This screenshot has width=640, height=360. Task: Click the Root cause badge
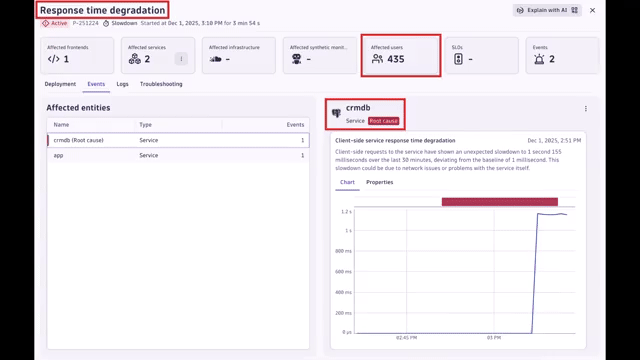point(383,121)
